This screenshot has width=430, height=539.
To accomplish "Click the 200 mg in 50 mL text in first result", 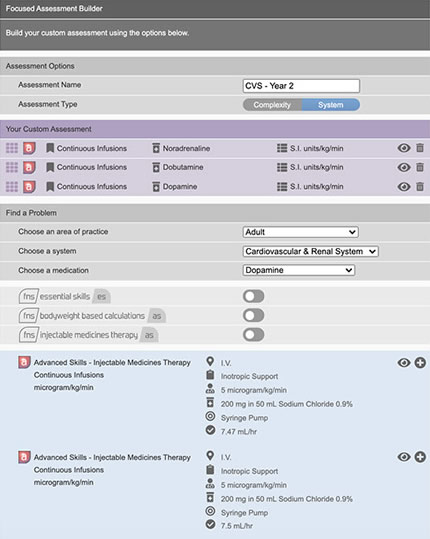I will coord(287,404).
